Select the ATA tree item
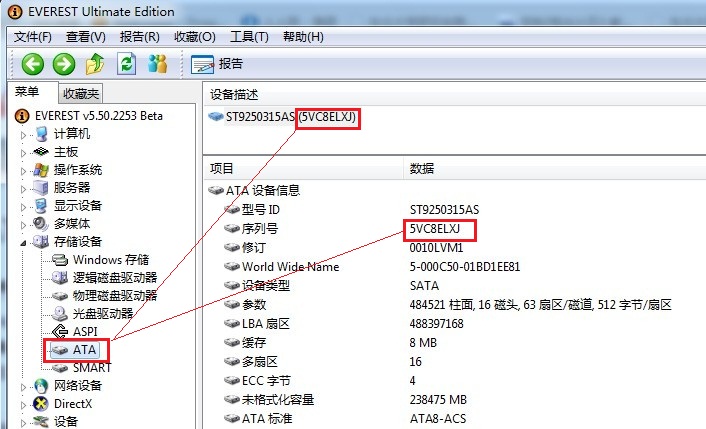 coord(84,350)
